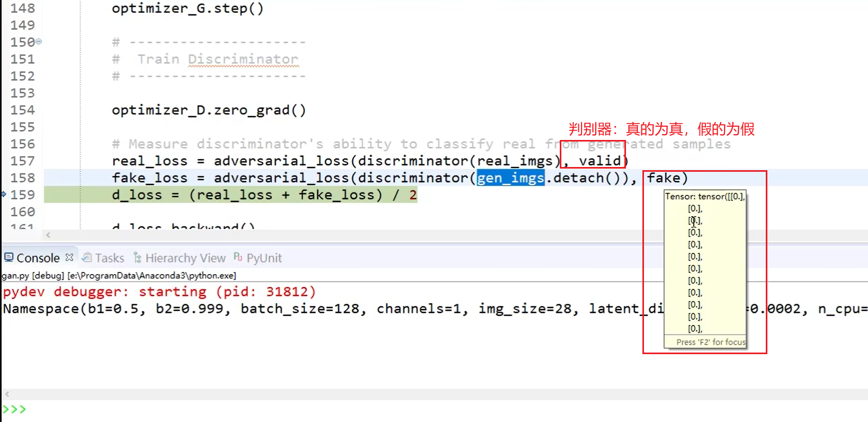The image size is (868, 422).
Task: Click the Tasks tab clipboard icon
Action: [x=87, y=258]
